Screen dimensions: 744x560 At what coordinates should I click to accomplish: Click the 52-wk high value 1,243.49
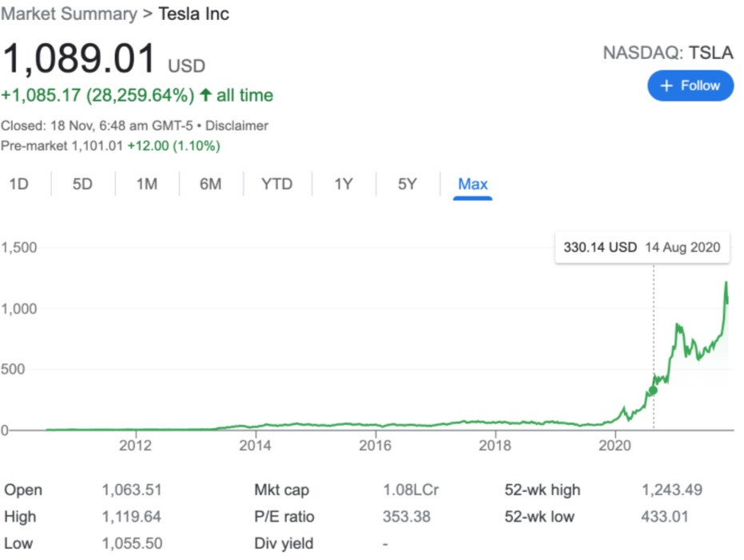tap(672, 490)
